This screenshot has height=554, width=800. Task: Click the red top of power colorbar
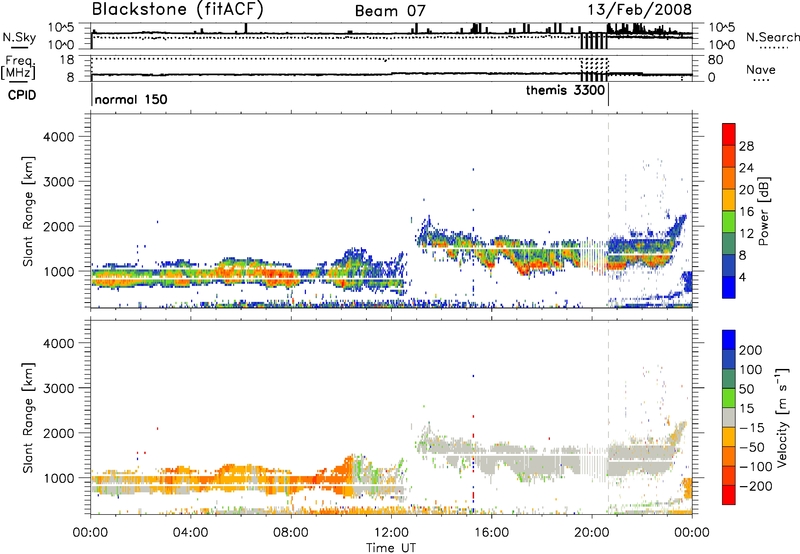729,134
